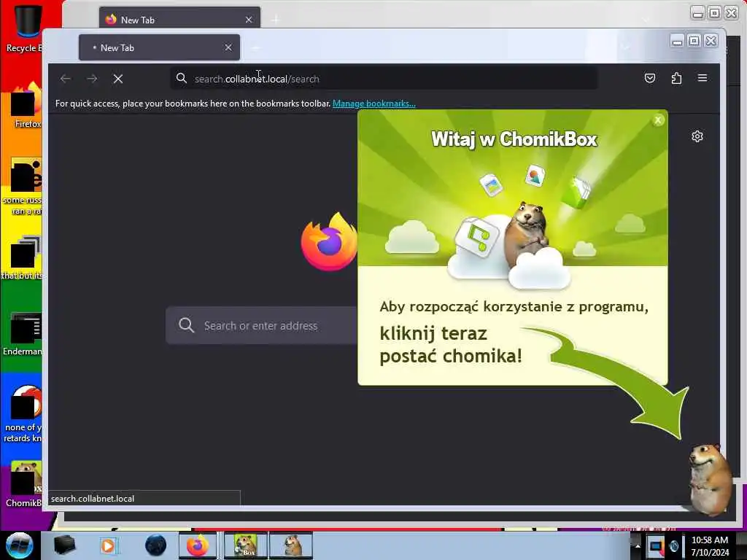Viewport: 747px width, 560px height.
Task: Close the front window New Tab tab
Action: (x=228, y=47)
